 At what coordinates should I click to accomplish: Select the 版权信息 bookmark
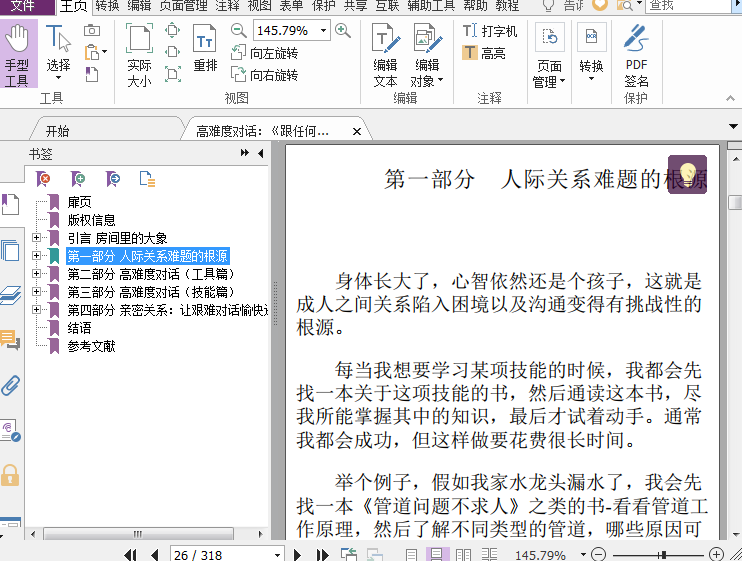(91, 220)
